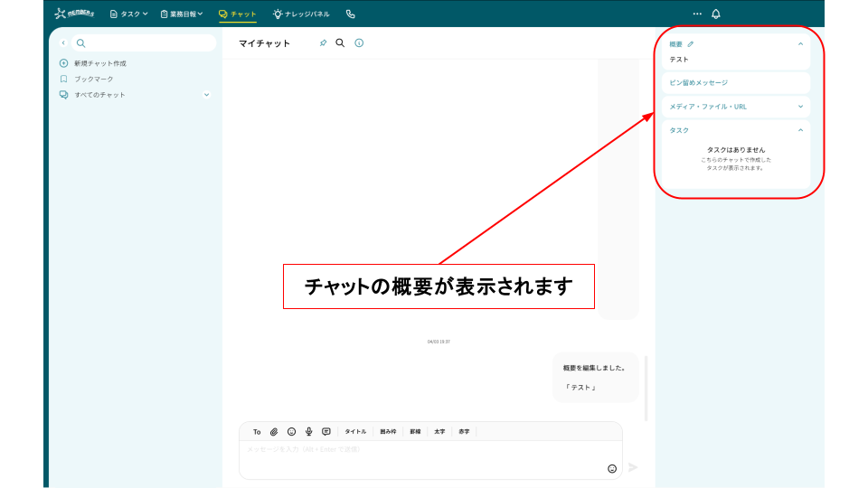868x488 pixels.
Task: Open the notification bell
Action: [716, 14]
